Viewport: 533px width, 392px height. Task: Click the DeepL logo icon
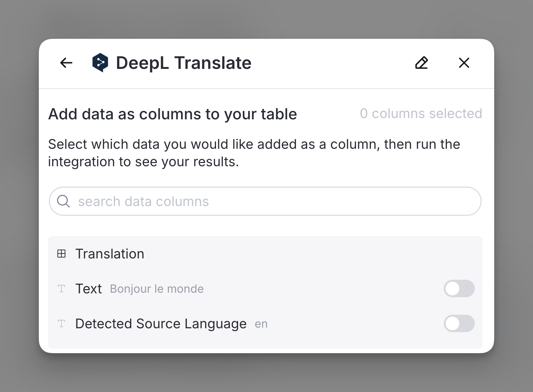click(100, 63)
